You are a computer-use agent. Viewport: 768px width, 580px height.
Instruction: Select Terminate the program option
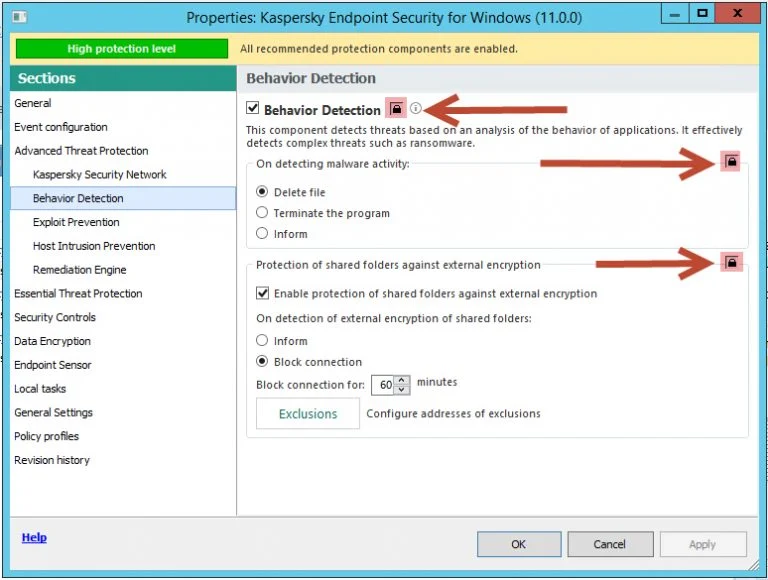(263, 213)
